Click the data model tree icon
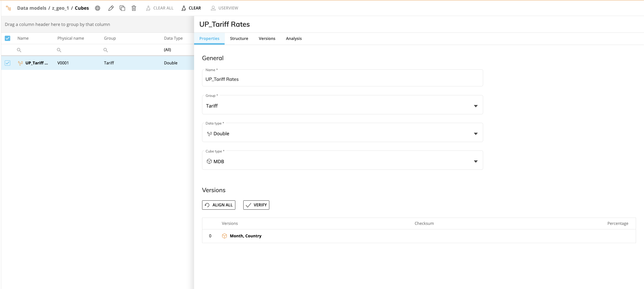Image resolution: width=644 pixels, height=289 pixels. tap(8, 8)
